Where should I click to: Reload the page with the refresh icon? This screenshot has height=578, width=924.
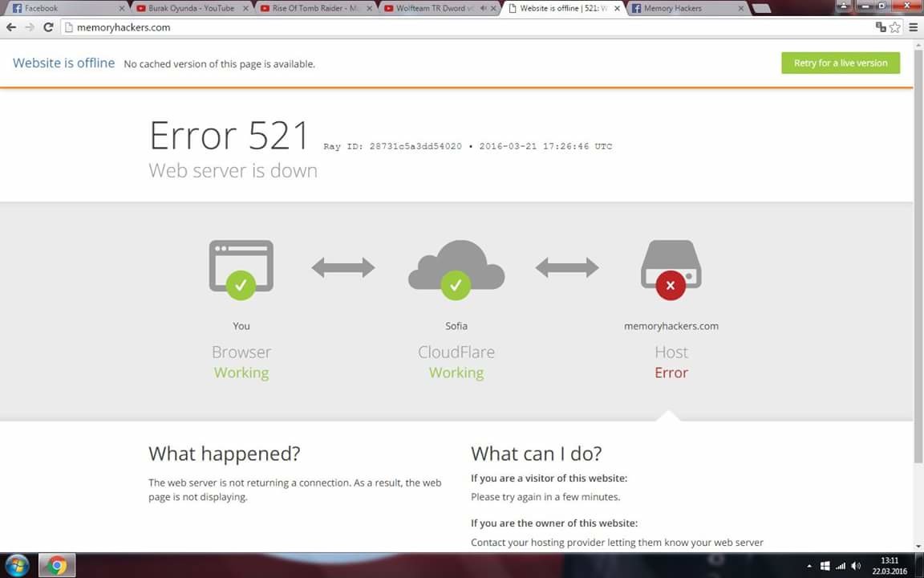pos(48,27)
